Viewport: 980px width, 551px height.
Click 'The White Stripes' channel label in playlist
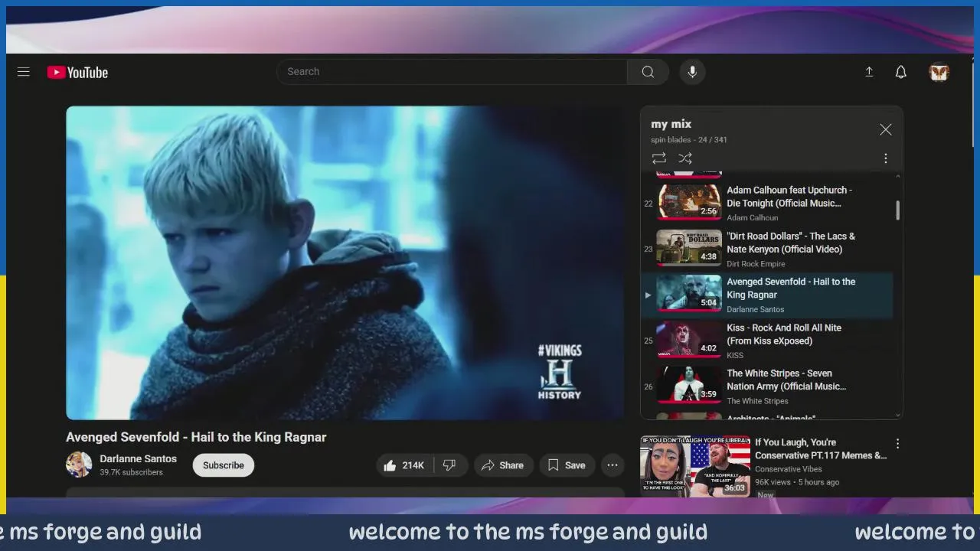[x=757, y=401]
